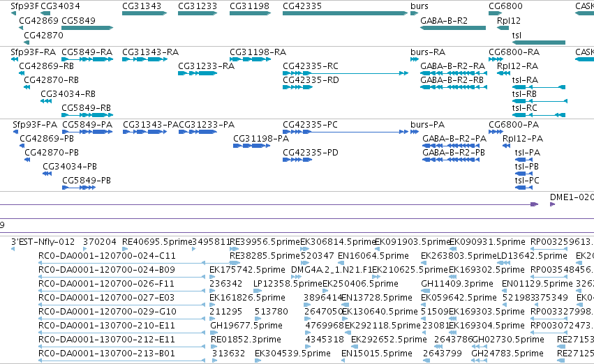
Task: Select the 3'EST-Nfly-012 EST label
Action: 43,242
